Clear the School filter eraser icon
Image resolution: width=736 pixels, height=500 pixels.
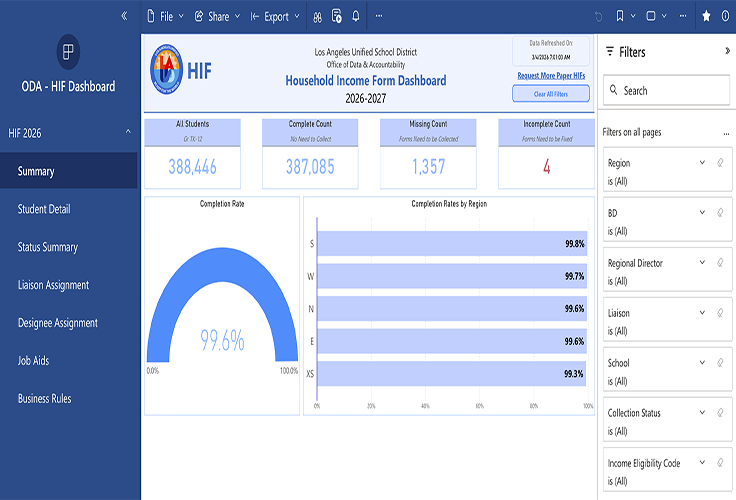pos(720,362)
